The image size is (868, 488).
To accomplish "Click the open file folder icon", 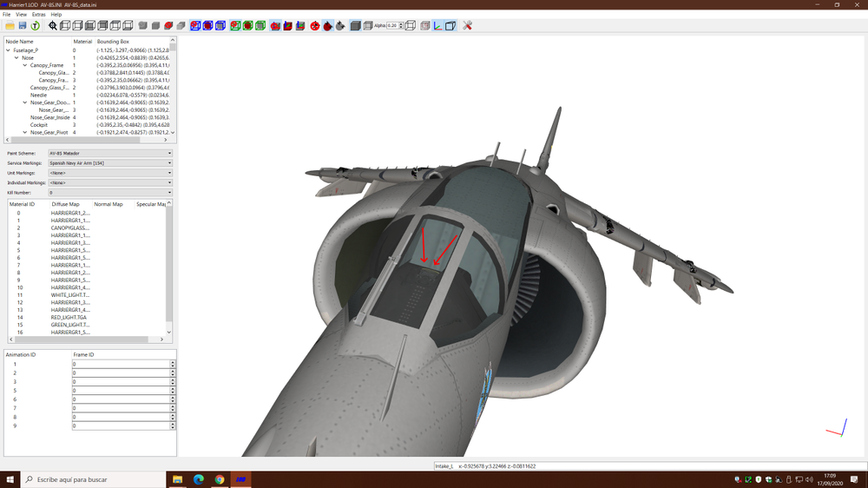I will pos(10,25).
